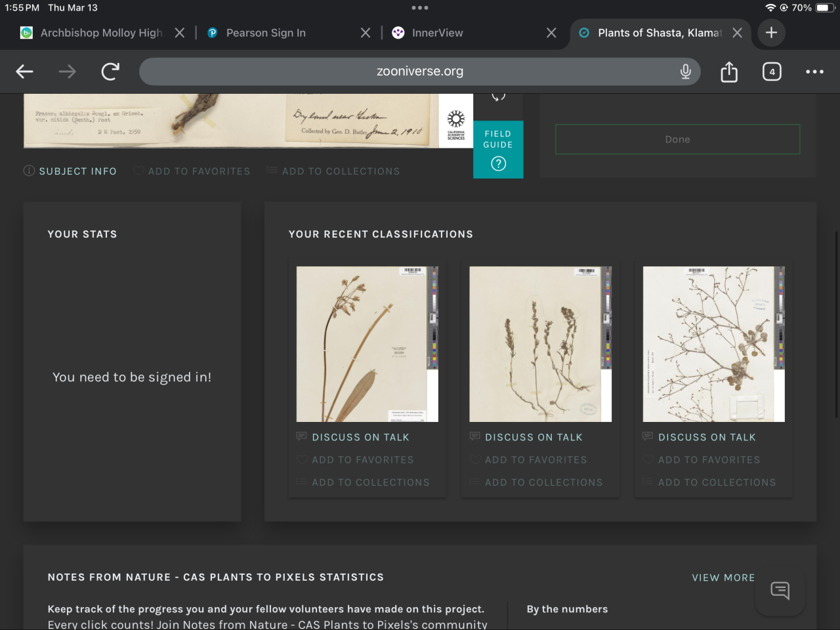Open the first recent classification thumbnail
The height and width of the screenshot is (630, 840).
tap(367, 344)
